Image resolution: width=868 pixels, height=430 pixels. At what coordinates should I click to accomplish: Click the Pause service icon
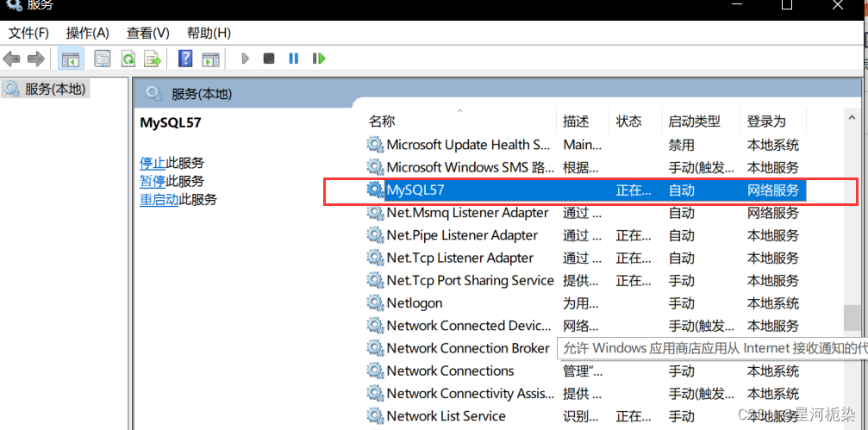[294, 58]
